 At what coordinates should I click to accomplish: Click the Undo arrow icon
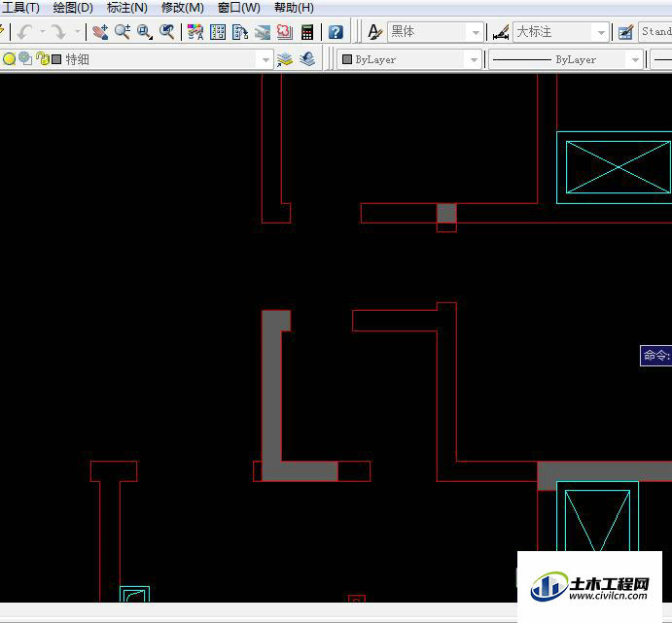tap(25, 32)
